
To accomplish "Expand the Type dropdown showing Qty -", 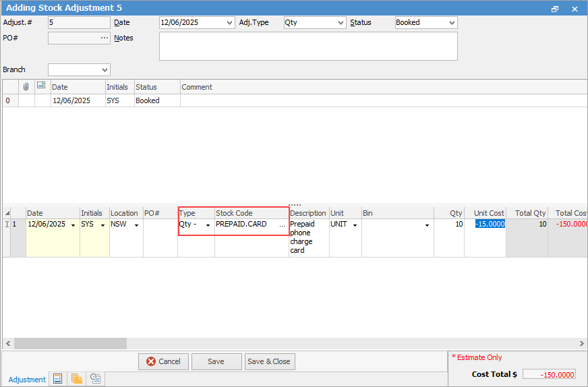I will click(208, 225).
